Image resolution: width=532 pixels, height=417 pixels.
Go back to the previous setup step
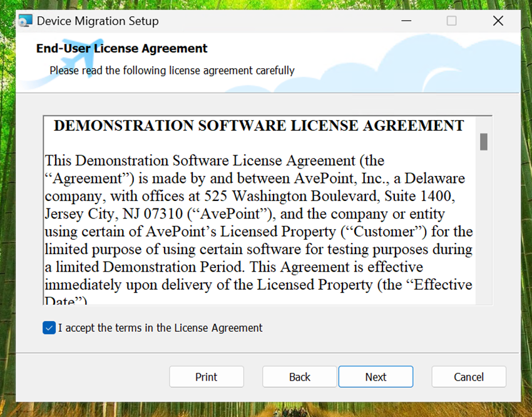tap(299, 377)
